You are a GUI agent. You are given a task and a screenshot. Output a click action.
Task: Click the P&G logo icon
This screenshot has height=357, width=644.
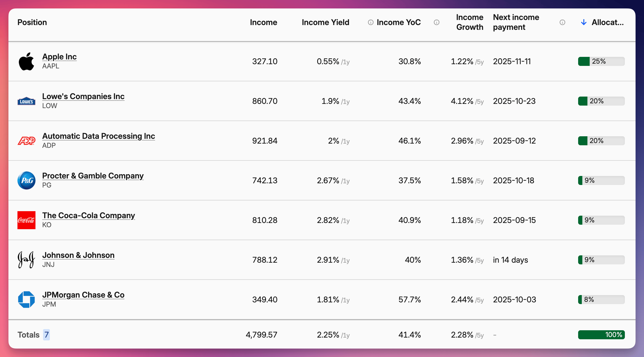[26, 180]
